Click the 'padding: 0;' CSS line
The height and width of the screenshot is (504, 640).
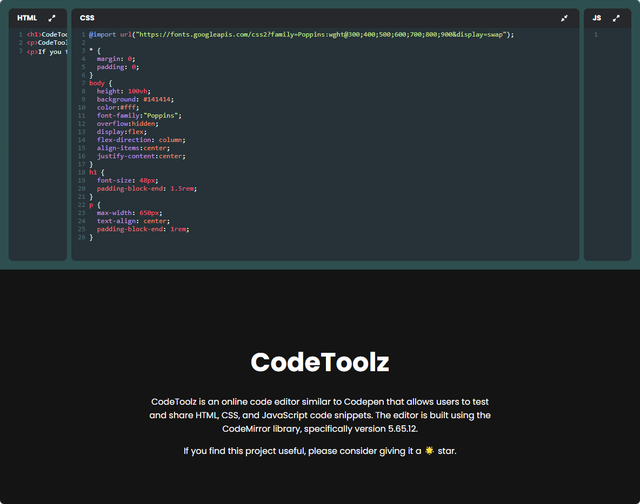click(x=118, y=67)
